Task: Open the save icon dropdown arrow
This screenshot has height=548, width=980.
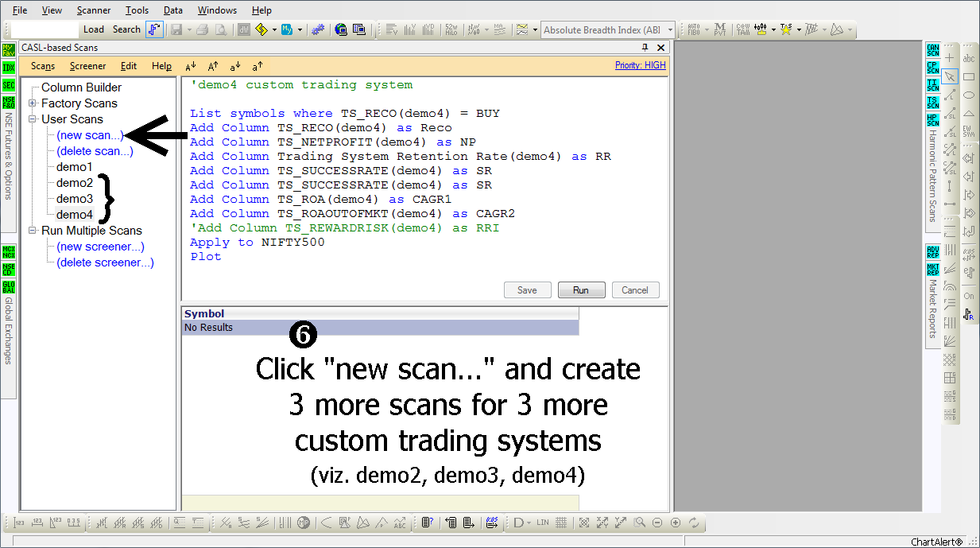Action: 188,29
